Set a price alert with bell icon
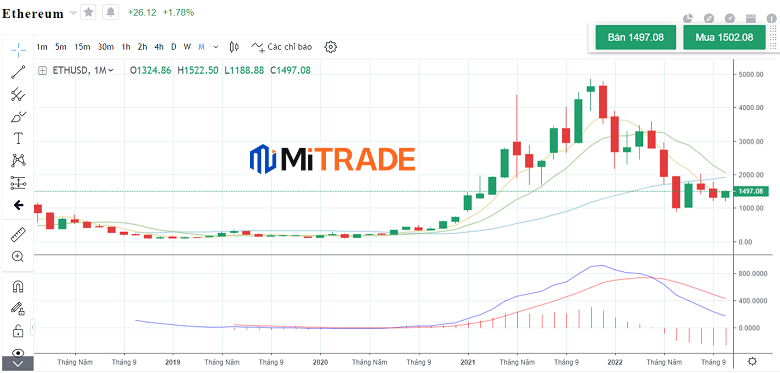This screenshot has height=373, width=780. 110,12
